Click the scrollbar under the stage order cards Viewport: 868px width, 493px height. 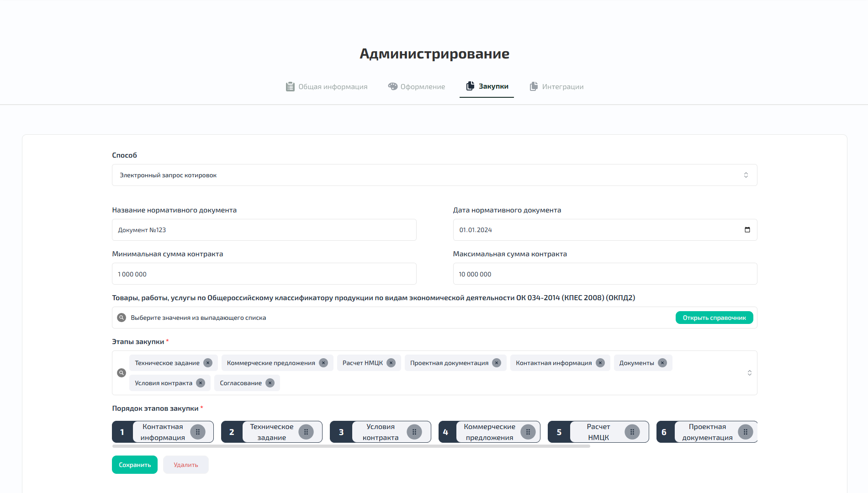(x=352, y=446)
